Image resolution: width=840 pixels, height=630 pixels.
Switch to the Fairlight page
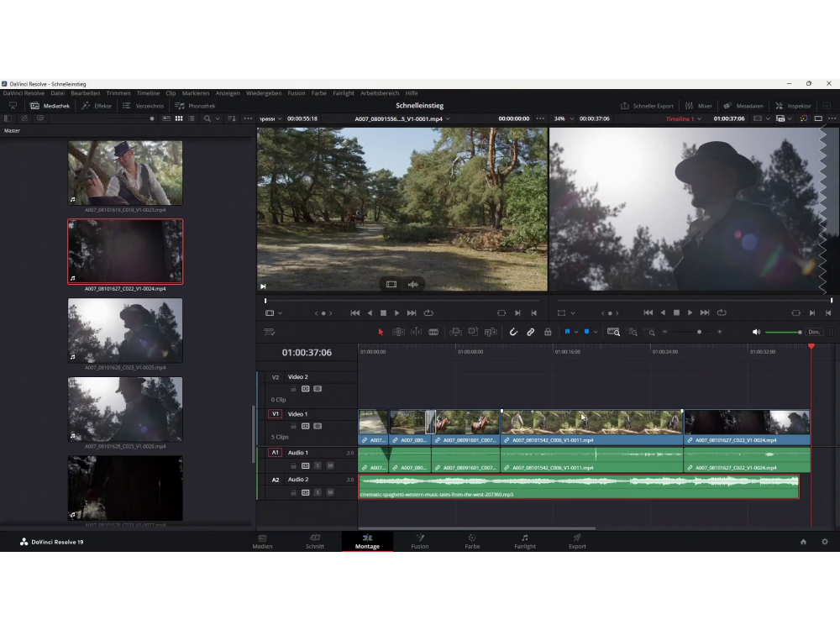(524, 541)
